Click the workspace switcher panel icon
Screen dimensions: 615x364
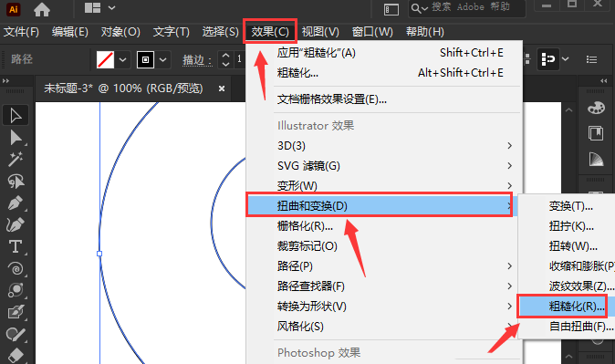[391, 9]
